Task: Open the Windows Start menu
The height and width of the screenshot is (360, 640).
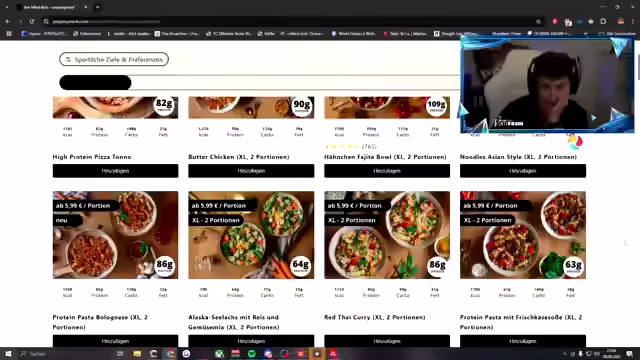Action: coord(8,354)
